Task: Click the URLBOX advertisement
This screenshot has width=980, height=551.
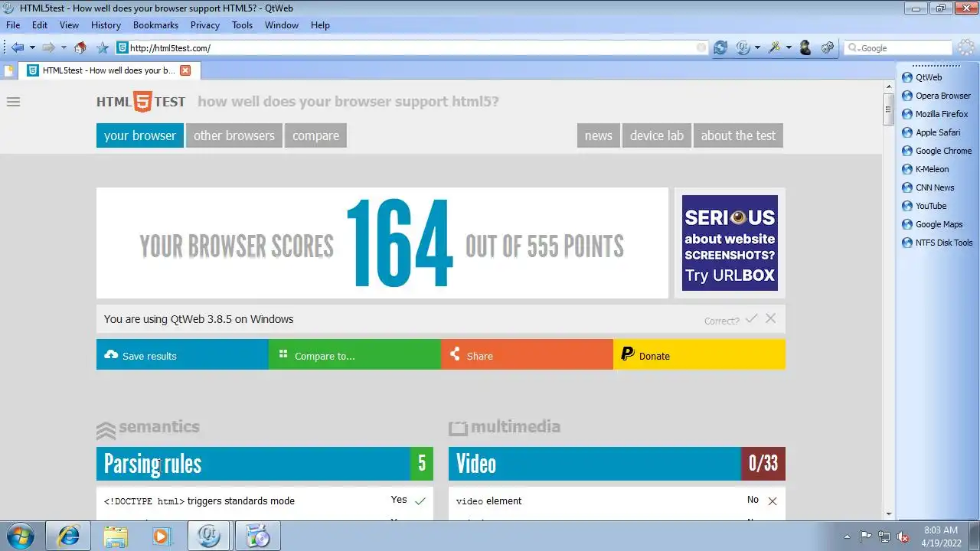Action: click(730, 243)
